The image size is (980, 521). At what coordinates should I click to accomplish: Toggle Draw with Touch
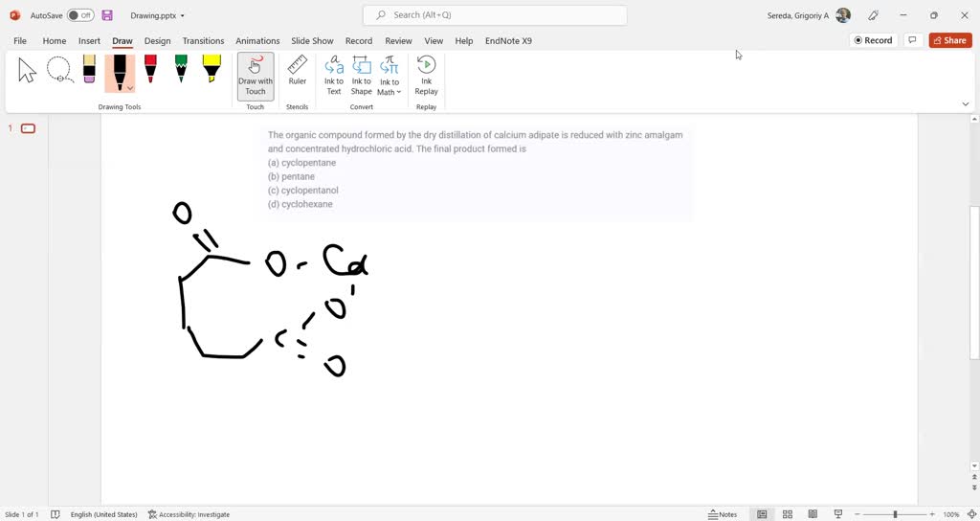click(255, 76)
